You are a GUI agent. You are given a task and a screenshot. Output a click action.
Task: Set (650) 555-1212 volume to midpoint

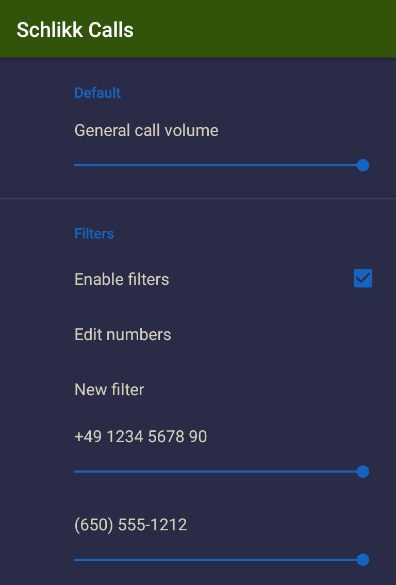(218, 560)
